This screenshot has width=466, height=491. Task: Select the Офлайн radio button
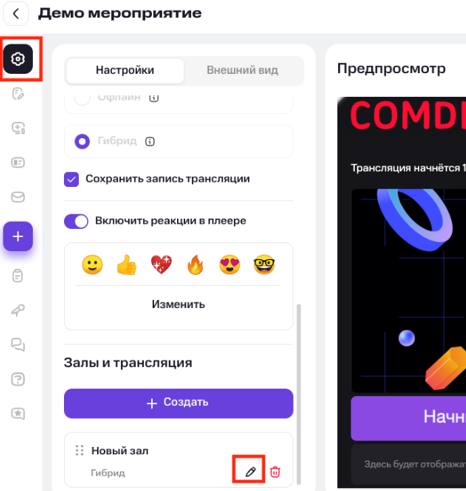click(x=82, y=98)
